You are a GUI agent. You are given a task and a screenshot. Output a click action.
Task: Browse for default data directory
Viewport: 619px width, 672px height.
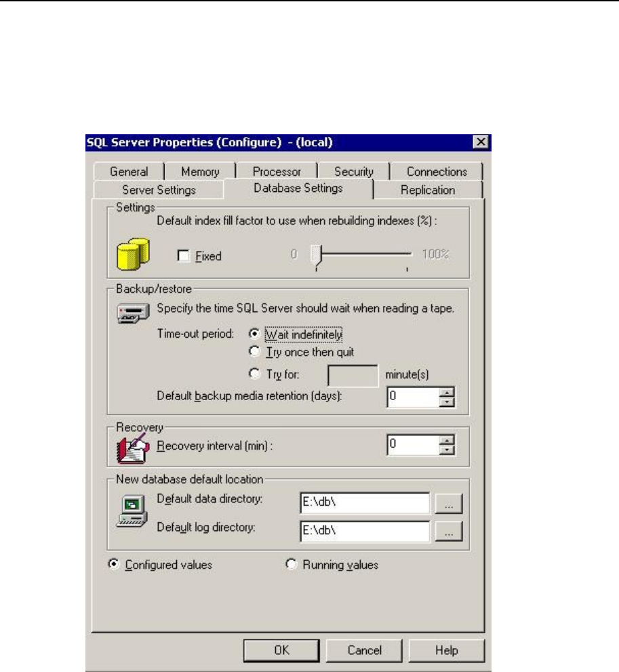click(449, 503)
